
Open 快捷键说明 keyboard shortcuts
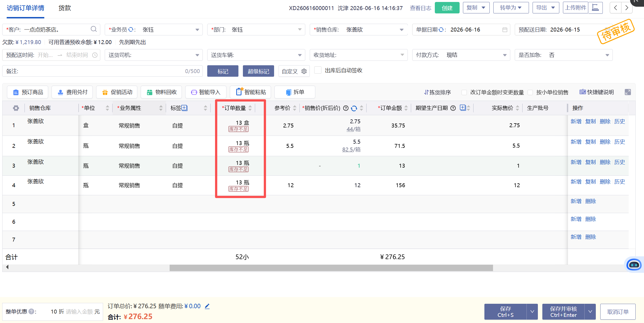(597, 92)
